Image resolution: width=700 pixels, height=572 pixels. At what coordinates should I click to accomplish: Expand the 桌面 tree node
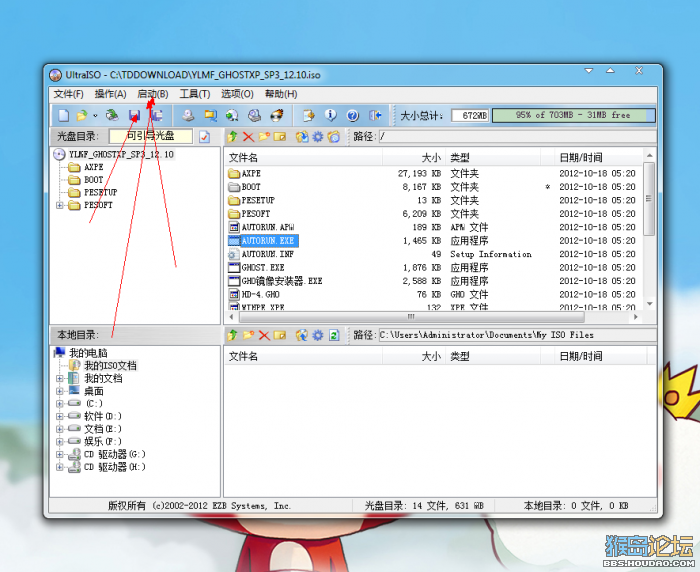[x=60, y=391]
